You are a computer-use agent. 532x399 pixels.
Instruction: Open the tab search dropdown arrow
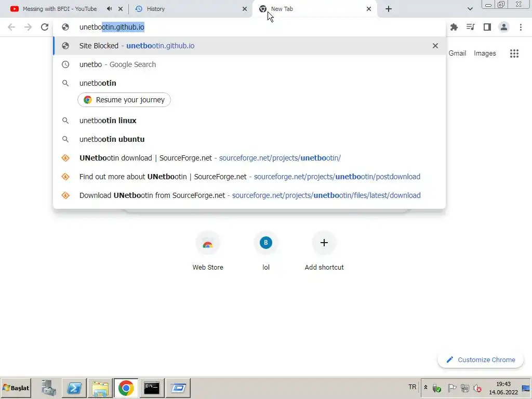470,9
